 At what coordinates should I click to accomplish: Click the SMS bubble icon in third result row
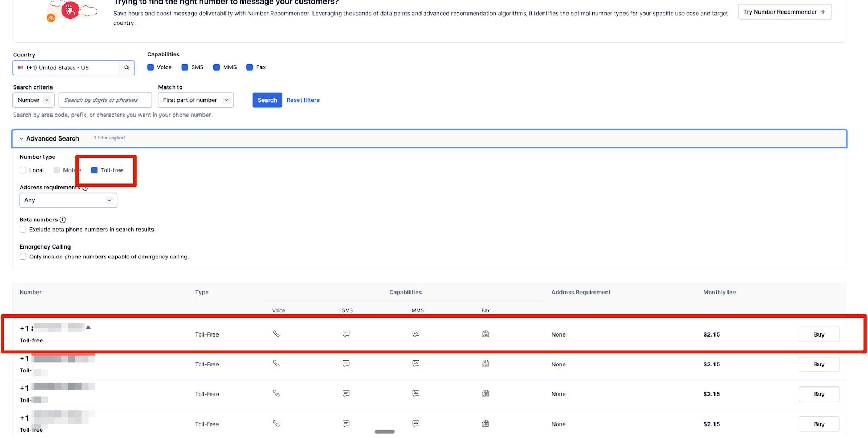[x=346, y=393]
